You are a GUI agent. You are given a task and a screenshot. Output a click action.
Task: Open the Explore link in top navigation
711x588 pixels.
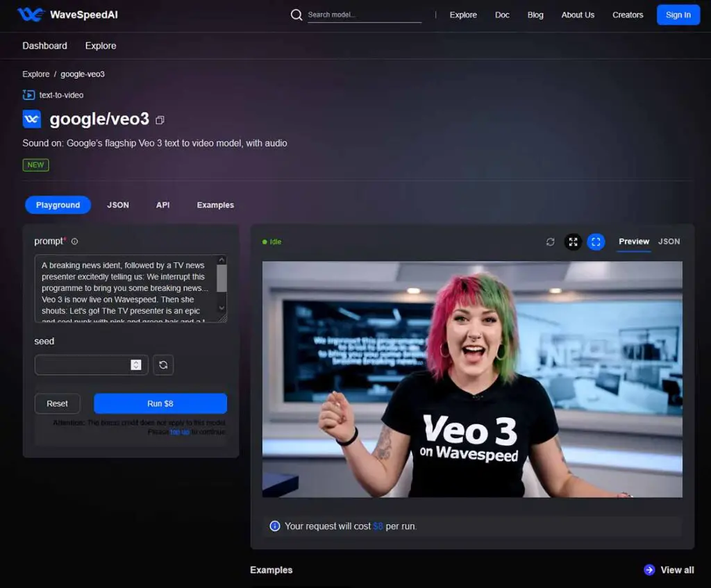tap(463, 15)
